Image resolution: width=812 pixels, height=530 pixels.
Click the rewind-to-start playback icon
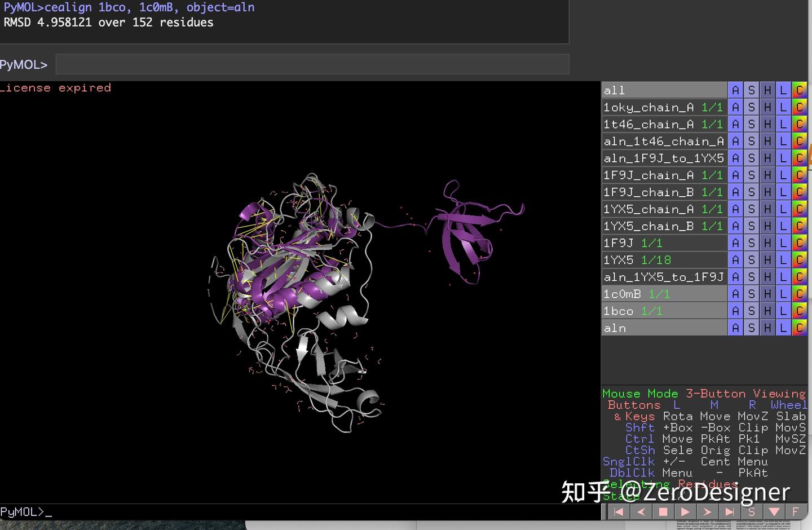click(x=618, y=511)
